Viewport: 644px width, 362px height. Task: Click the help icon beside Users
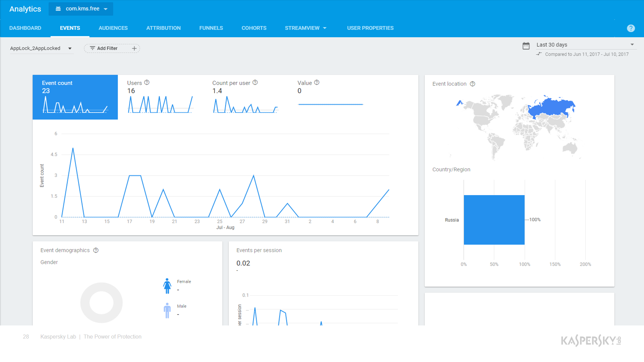tap(147, 82)
